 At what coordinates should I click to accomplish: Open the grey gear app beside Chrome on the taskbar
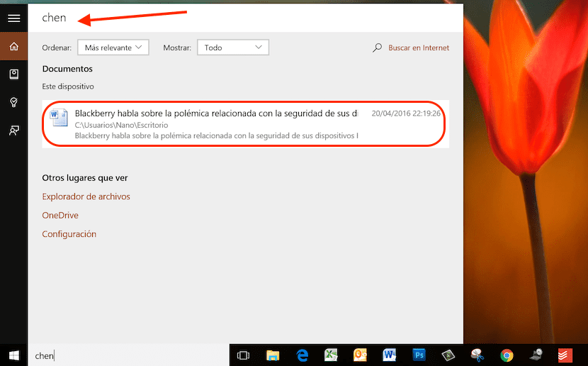(x=536, y=355)
